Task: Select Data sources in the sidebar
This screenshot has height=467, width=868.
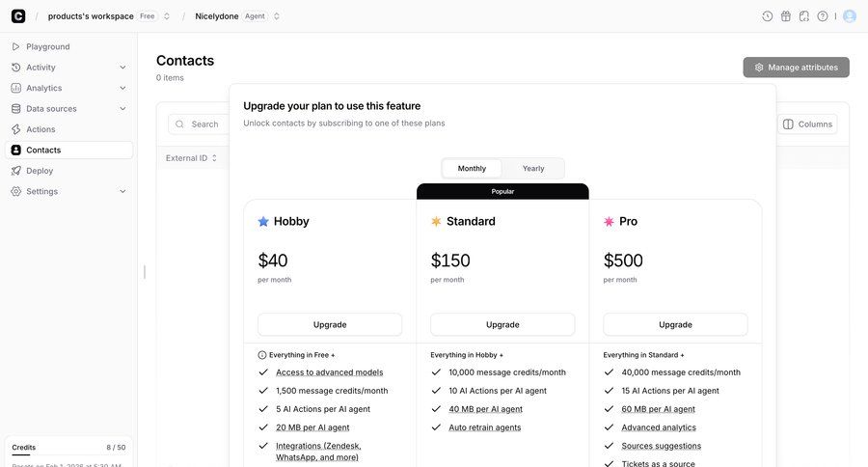Action: coord(68,109)
